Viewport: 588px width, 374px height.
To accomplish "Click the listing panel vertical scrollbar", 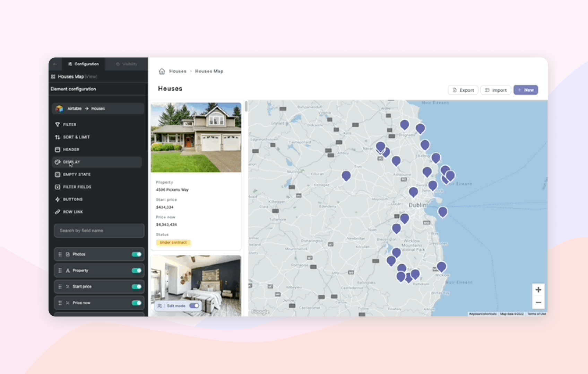I will tap(246, 107).
